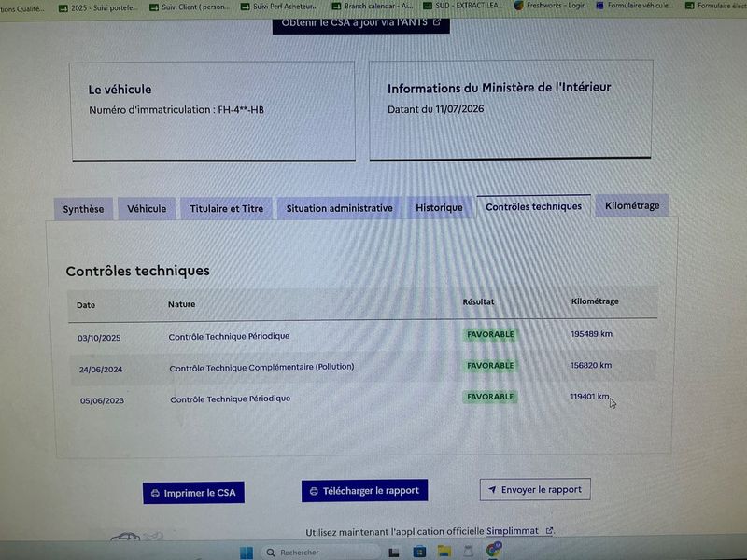Open the Windows Start menu
The height and width of the screenshot is (560, 747).
tap(247, 553)
